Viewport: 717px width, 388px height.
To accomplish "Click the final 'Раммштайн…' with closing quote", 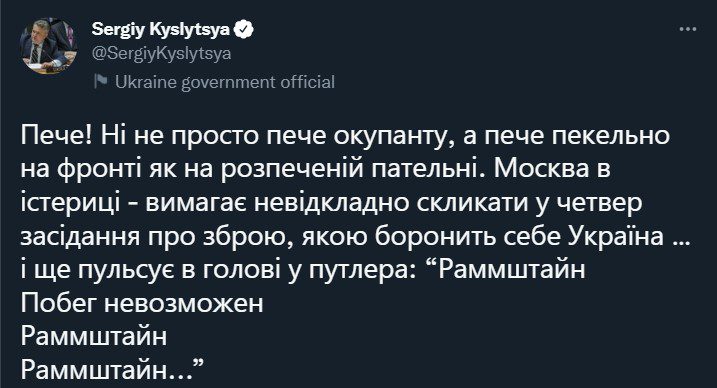I will 112,370.
